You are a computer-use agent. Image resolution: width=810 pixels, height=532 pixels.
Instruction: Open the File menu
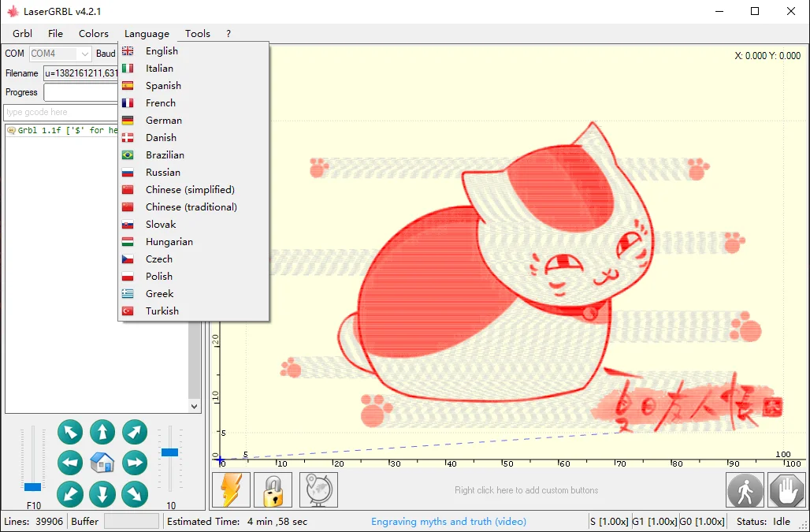(x=55, y=34)
